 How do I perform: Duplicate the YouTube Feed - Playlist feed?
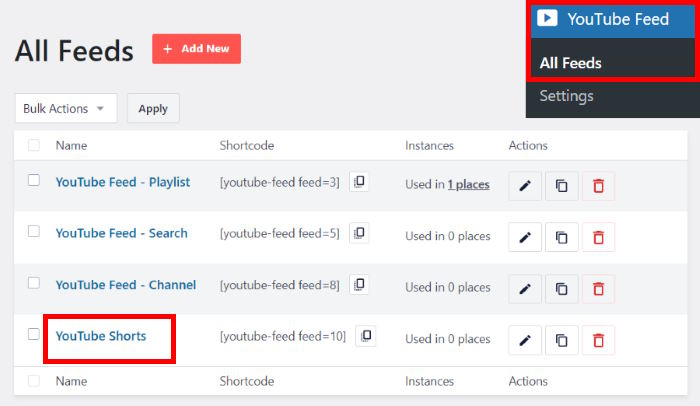[x=562, y=185]
